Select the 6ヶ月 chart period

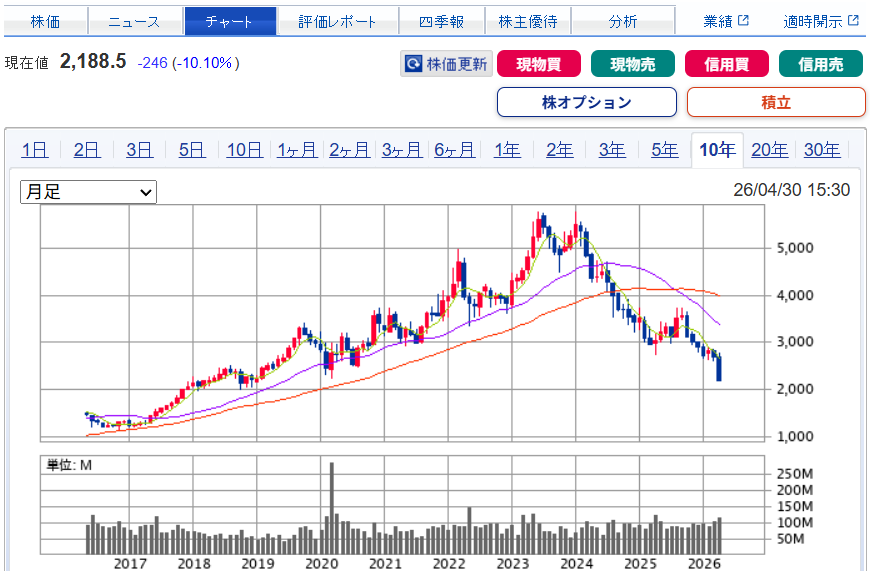click(454, 150)
